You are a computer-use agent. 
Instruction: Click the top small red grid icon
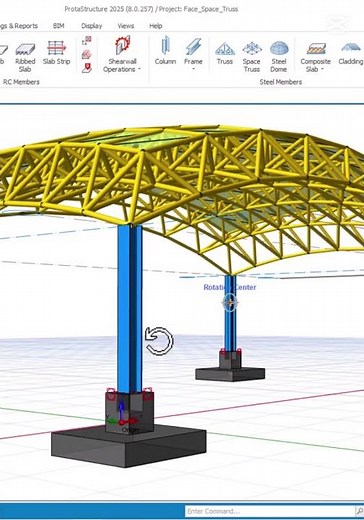[x=87, y=41]
